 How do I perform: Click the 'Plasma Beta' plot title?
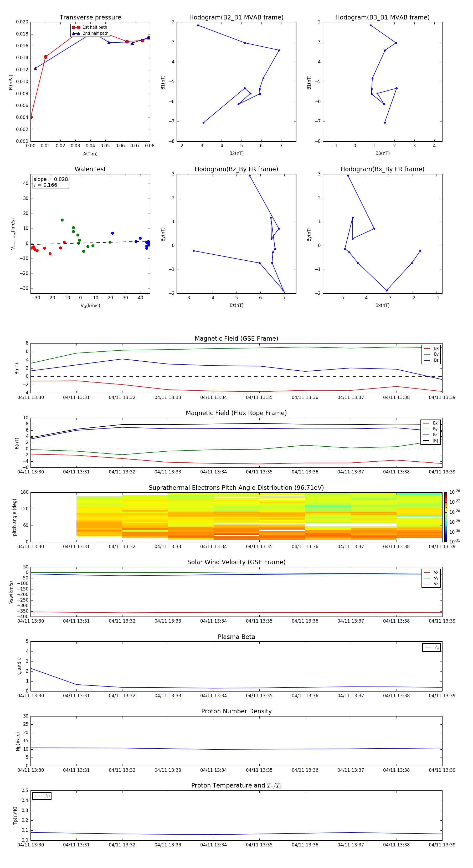click(236, 637)
